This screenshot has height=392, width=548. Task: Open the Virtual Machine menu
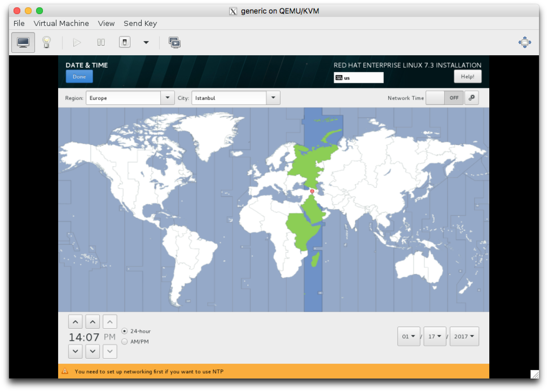(x=61, y=23)
